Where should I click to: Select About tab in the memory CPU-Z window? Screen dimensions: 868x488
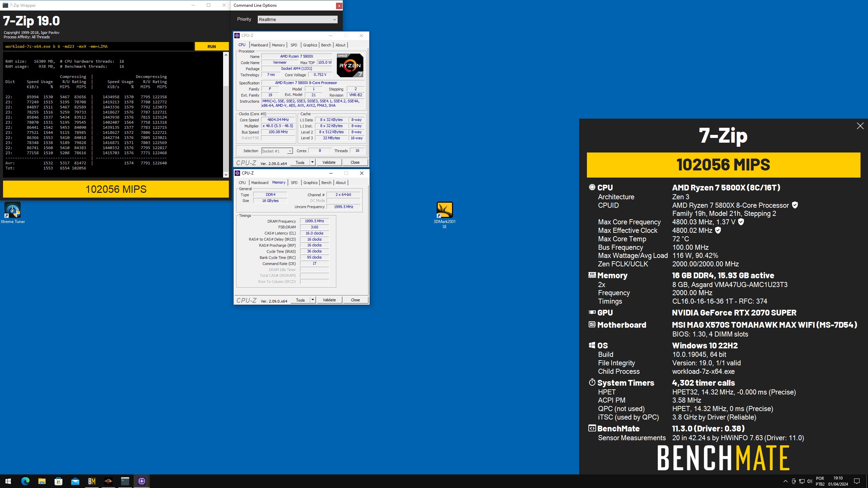coord(341,183)
